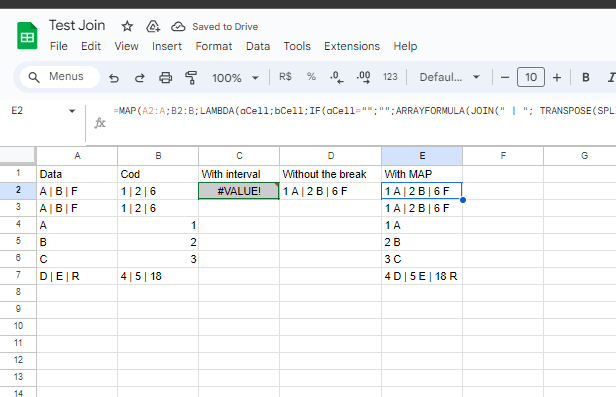The image size is (616, 397).
Task: Open the File menu
Action: [59, 46]
